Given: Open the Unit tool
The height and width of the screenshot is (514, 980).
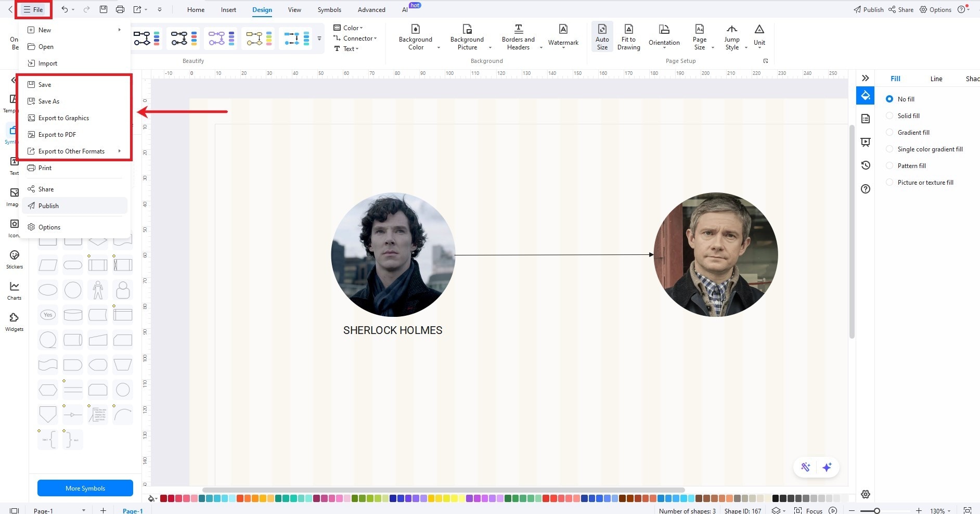Looking at the screenshot, I should pyautogui.click(x=759, y=36).
